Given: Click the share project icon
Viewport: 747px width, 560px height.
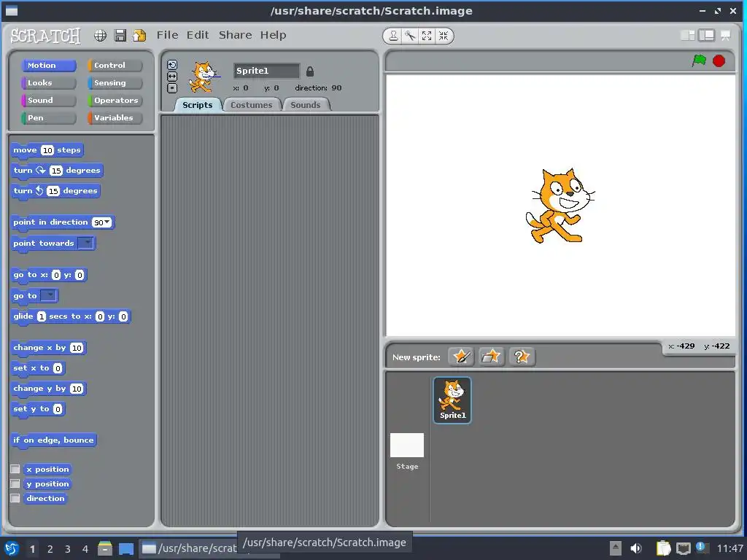Looking at the screenshot, I should click(139, 36).
